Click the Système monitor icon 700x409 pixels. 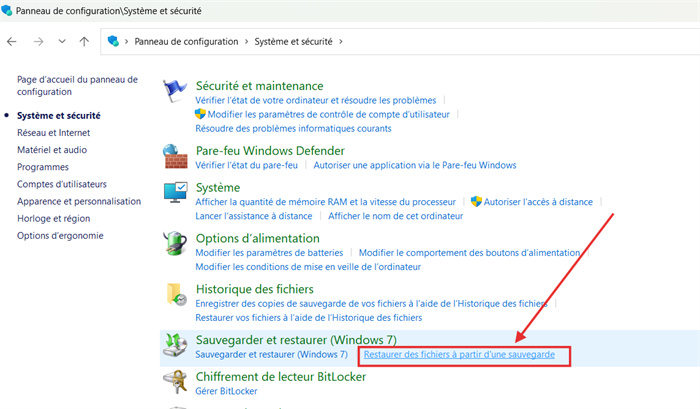(x=175, y=192)
